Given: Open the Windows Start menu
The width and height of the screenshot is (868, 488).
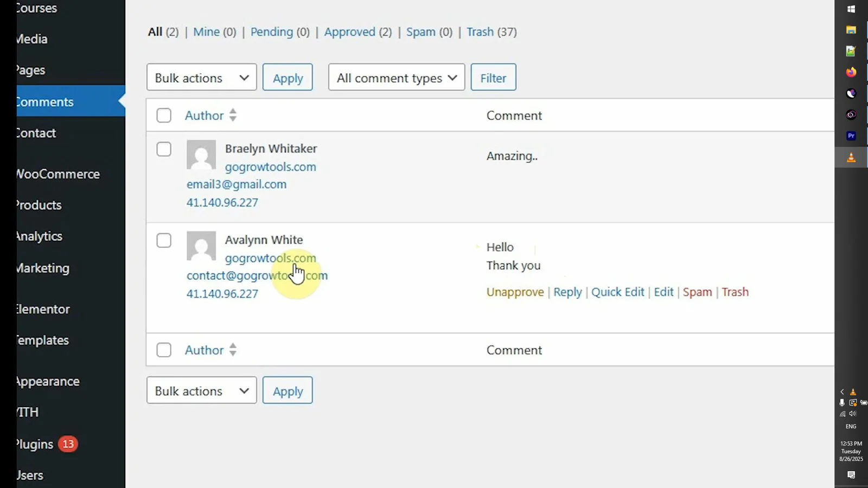Looking at the screenshot, I should click(851, 9).
